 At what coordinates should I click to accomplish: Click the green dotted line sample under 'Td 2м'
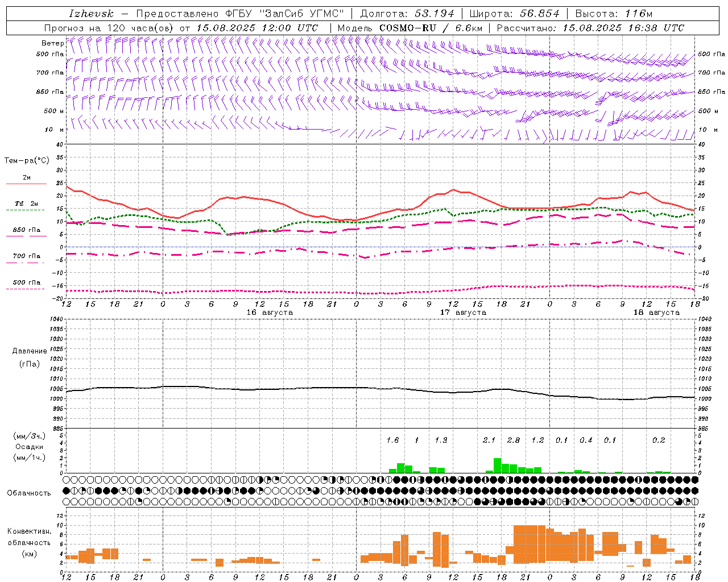[25, 210]
